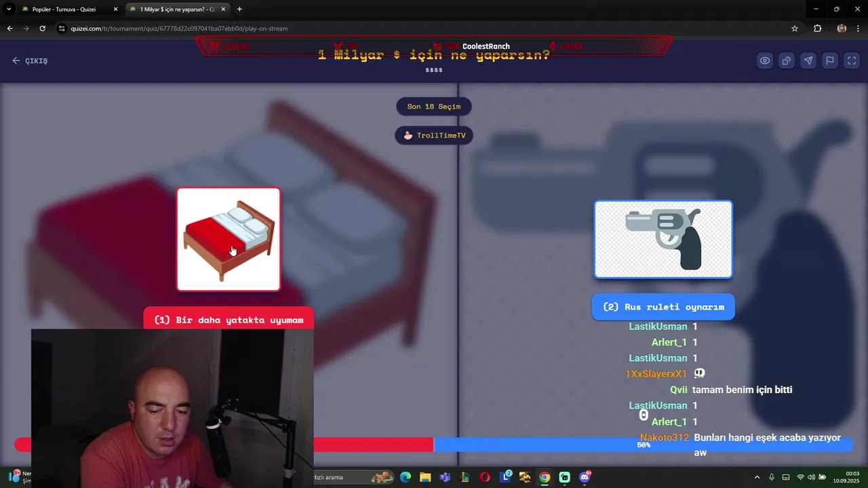
Task: Click the flag report icon
Action: coord(830,60)
